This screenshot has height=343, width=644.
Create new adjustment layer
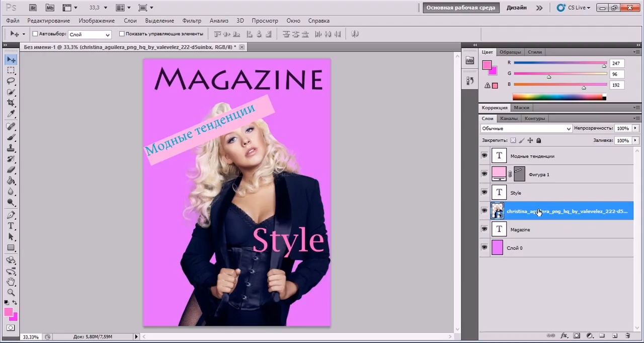point(589,335)
